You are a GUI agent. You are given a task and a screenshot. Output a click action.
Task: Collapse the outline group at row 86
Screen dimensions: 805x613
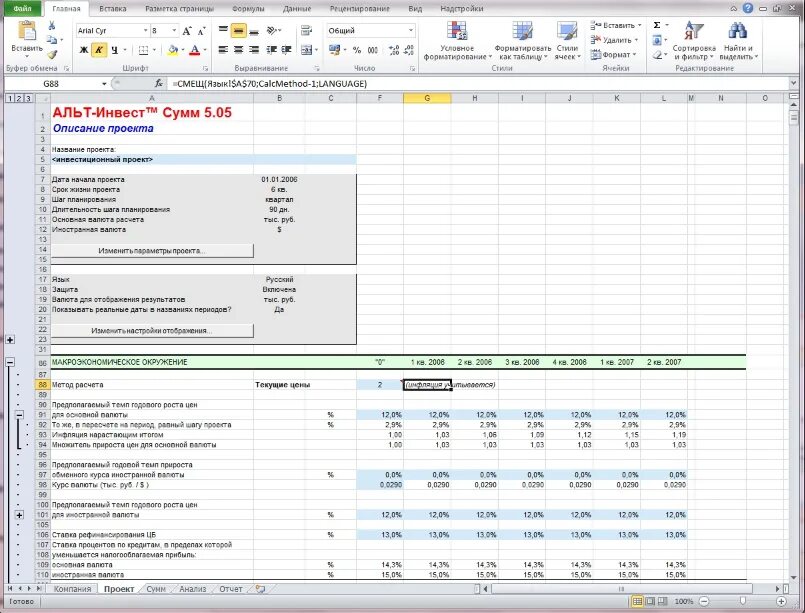10,362
